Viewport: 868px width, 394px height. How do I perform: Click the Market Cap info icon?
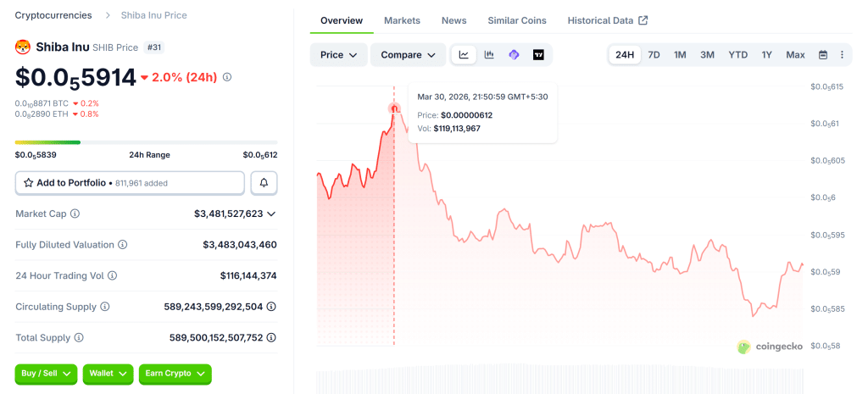pyautogui.click(x=75, y=214)
